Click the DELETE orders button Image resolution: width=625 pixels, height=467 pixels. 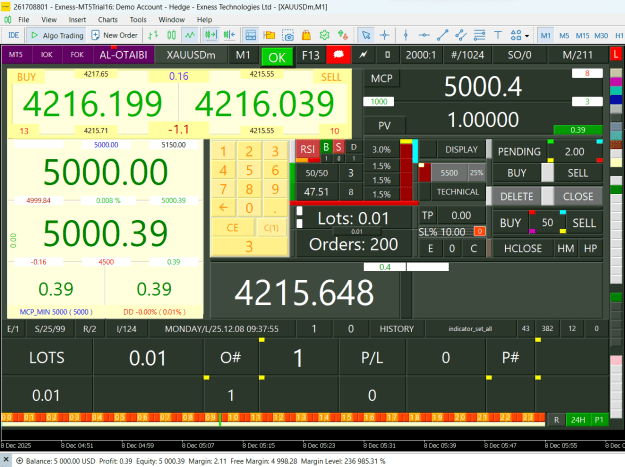click(x=517, y=196)
